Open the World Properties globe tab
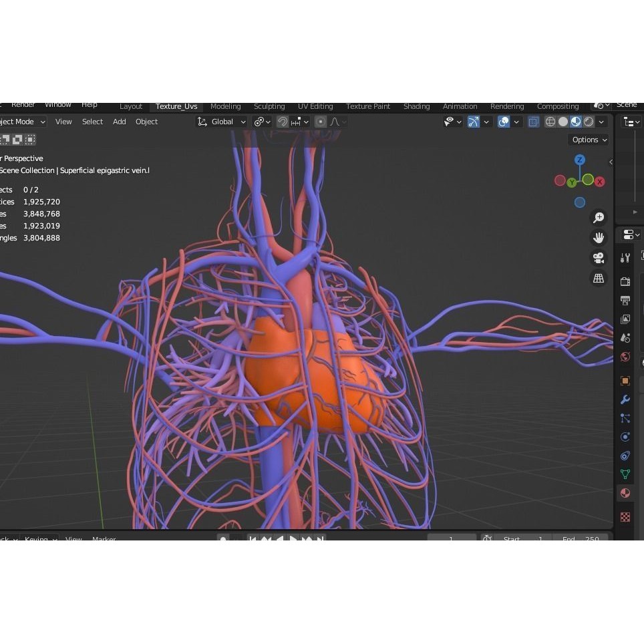The height and width of the screenshot is (644, 644). pyautogui.click(x=625, y=357)
